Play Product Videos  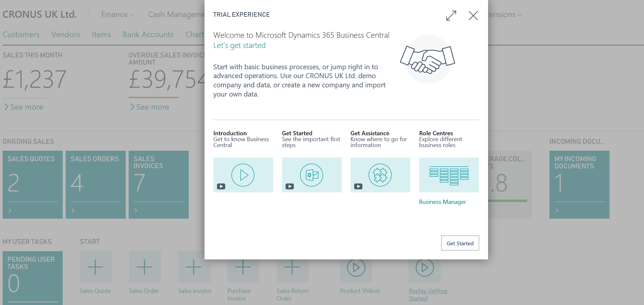click(x=356, y=268)
